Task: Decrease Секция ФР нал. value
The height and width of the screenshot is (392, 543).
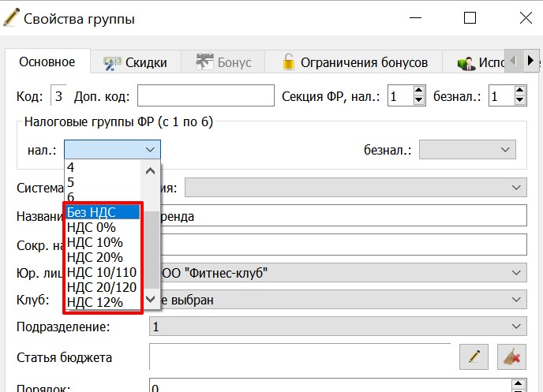Action: coord(418,100)
